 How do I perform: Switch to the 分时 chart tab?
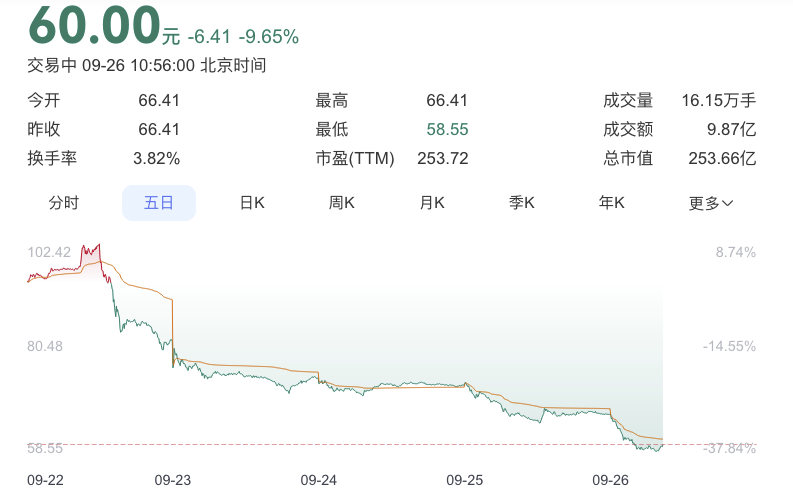click(x=64, y=203)
